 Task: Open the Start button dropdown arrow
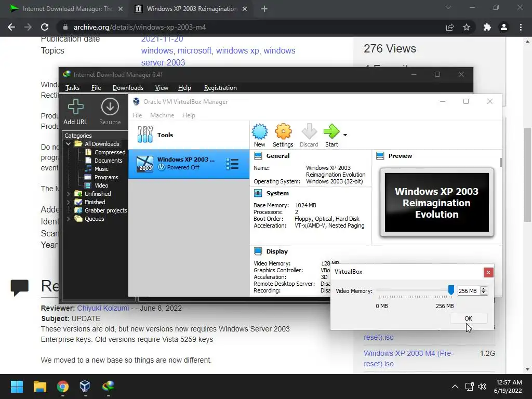click(345, 135)
